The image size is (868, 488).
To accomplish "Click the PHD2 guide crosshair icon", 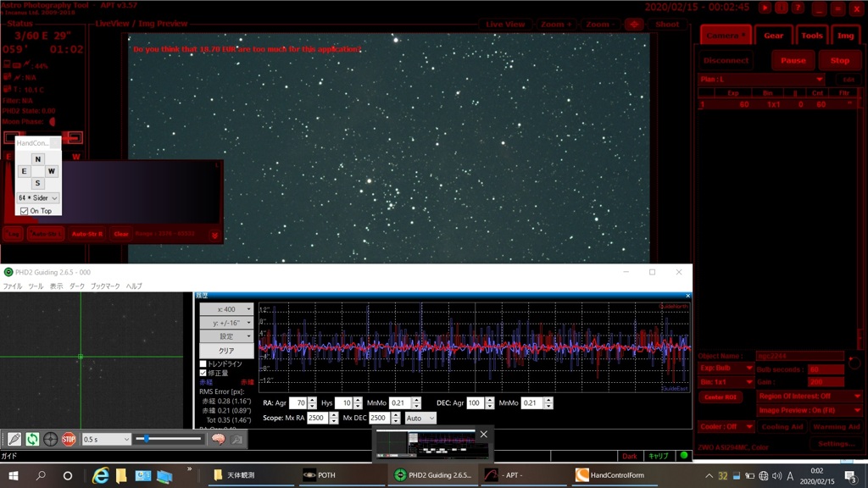I will [x=51, y=439].
